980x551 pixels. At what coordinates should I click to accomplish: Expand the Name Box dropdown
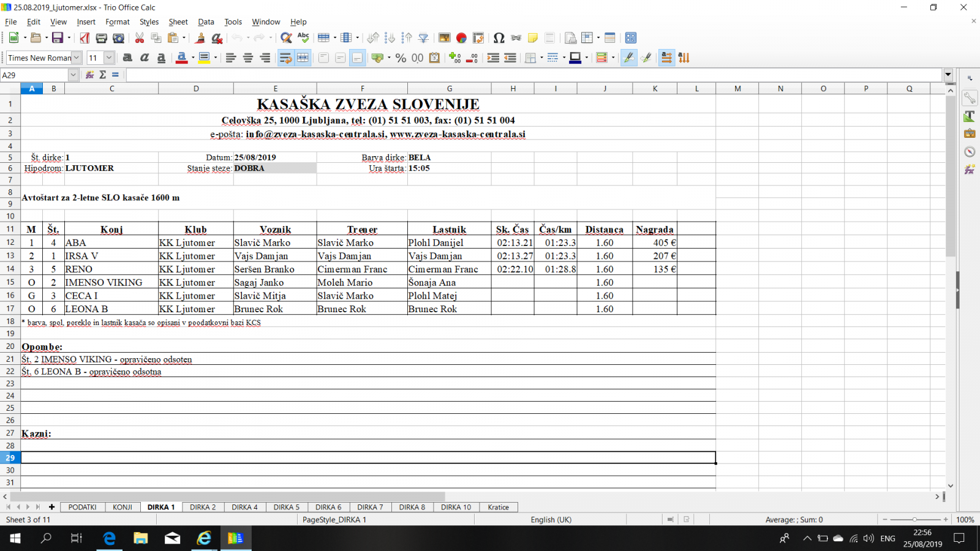click(73, 75)
